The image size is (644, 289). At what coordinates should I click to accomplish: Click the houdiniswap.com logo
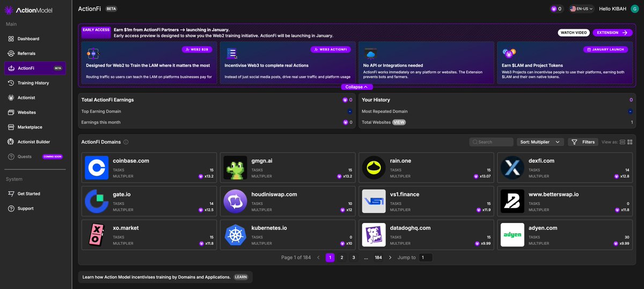[235, 201]
